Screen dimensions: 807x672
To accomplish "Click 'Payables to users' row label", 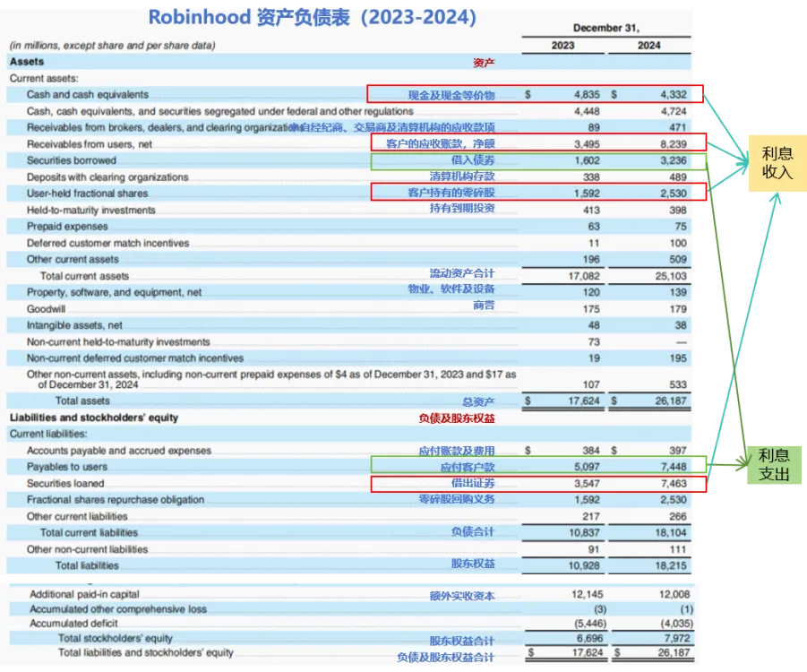I will click(67, 467).
